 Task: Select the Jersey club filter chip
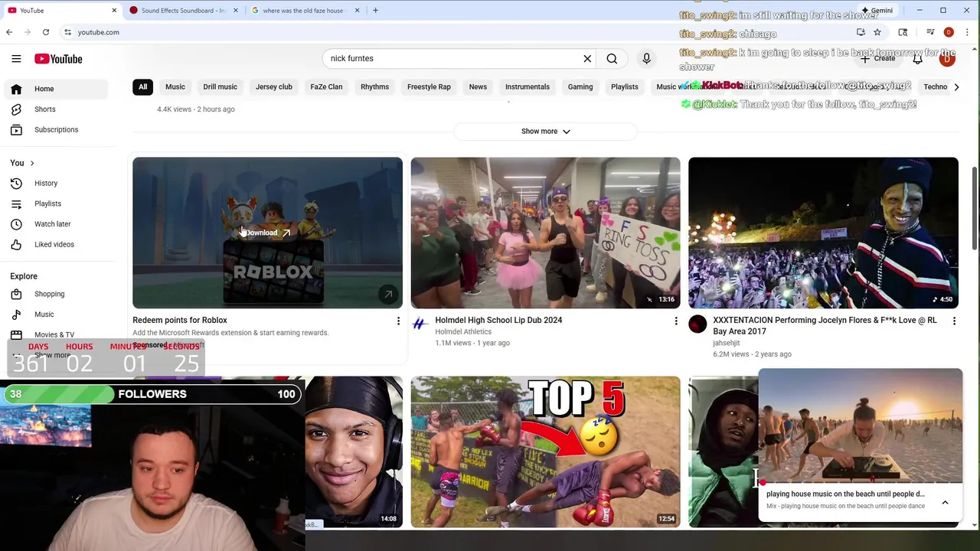[x=274, y=87]
